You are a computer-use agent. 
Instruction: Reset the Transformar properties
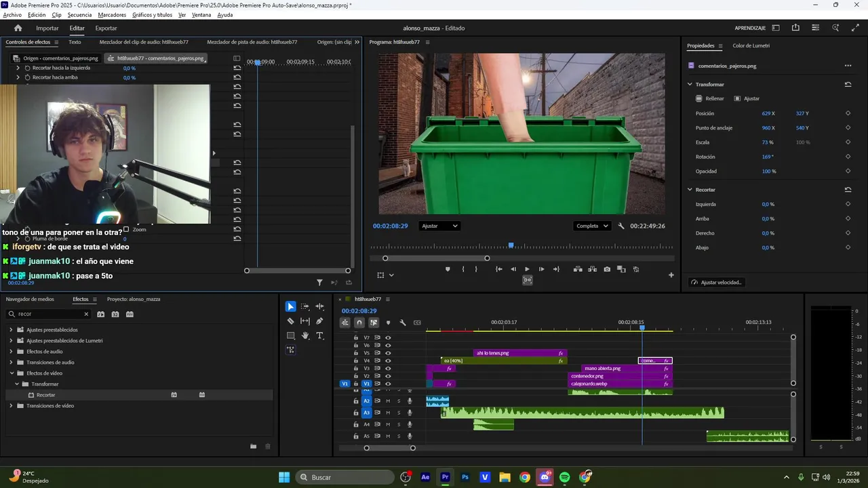[x=848, y=85]
